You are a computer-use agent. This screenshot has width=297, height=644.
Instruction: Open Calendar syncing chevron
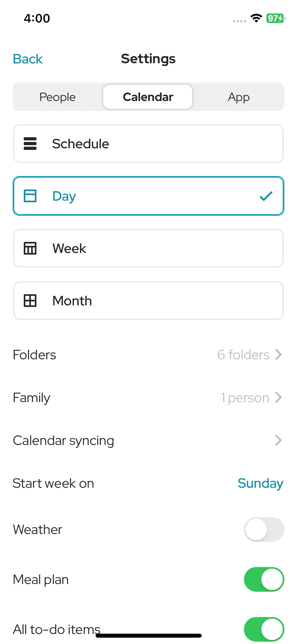tap(279, 440)
